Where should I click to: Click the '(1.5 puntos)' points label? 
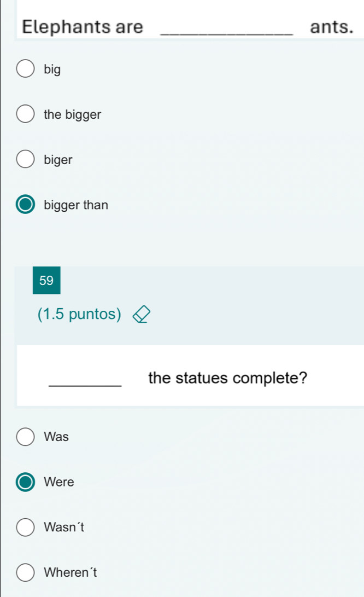coord(79,314)
